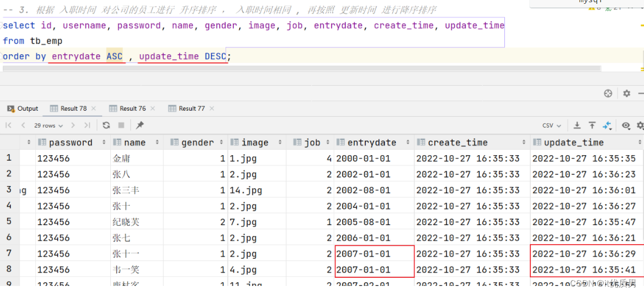Viewport: 644px width, 293px height.
Task: Go to next page of results
Action: [73, 125]
